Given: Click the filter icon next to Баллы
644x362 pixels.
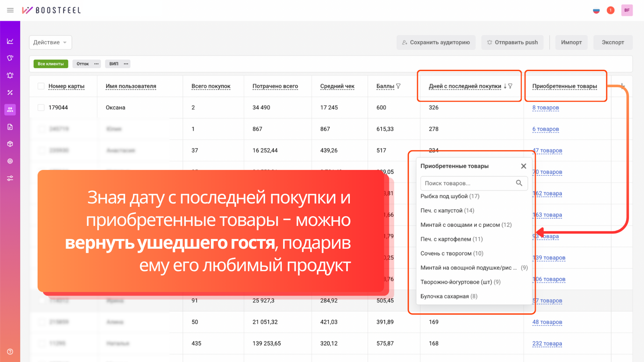Looking at the screenshot, I should tap(398, 86).
